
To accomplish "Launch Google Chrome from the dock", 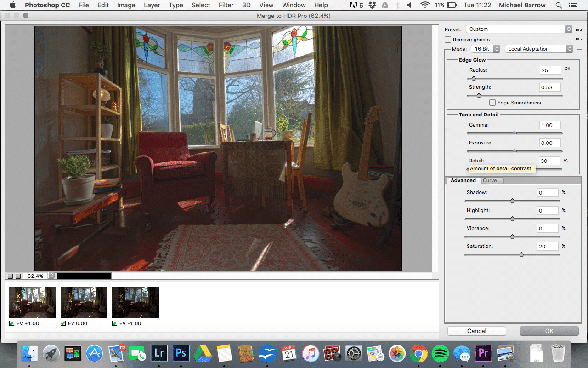I will pyautogui.click(x=418, y=353).
